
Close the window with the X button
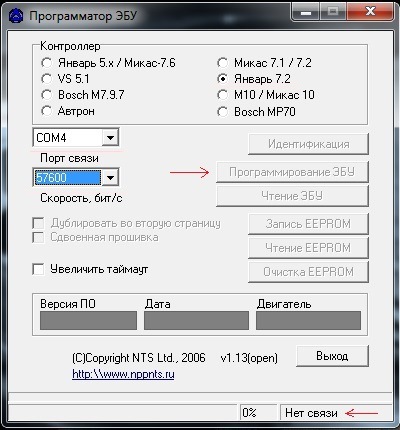[370, 12]
